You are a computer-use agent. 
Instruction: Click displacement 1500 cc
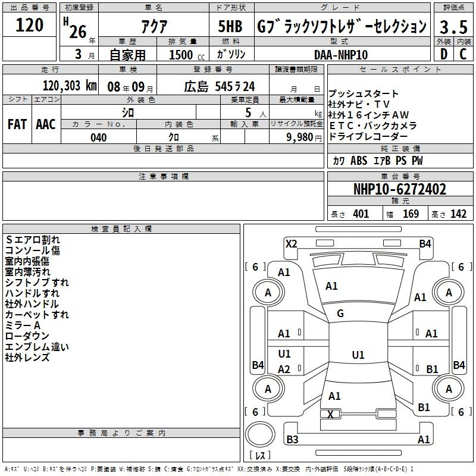pos(187,55)
